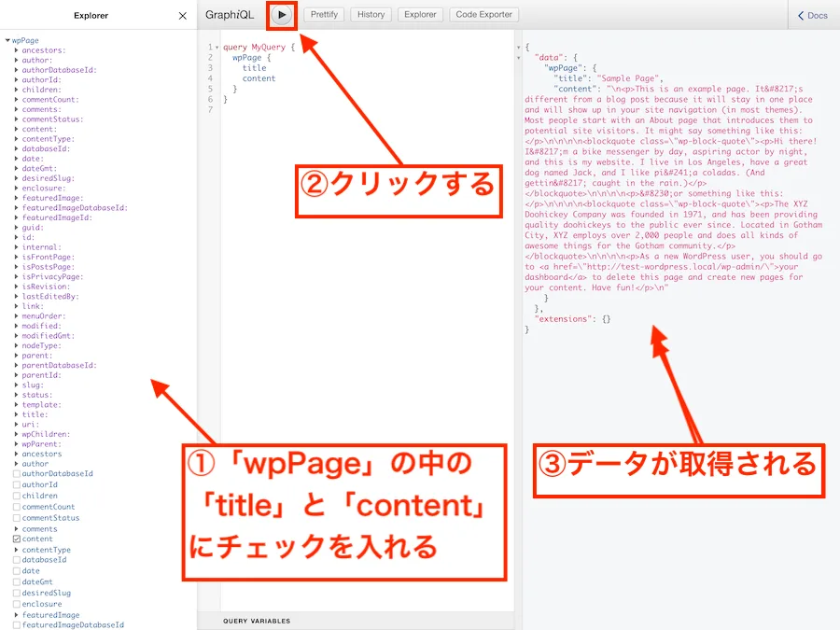Click the code fold arrow on query line 1
Viewport: 840px width, 630px height.
click(x=217, y=45)
